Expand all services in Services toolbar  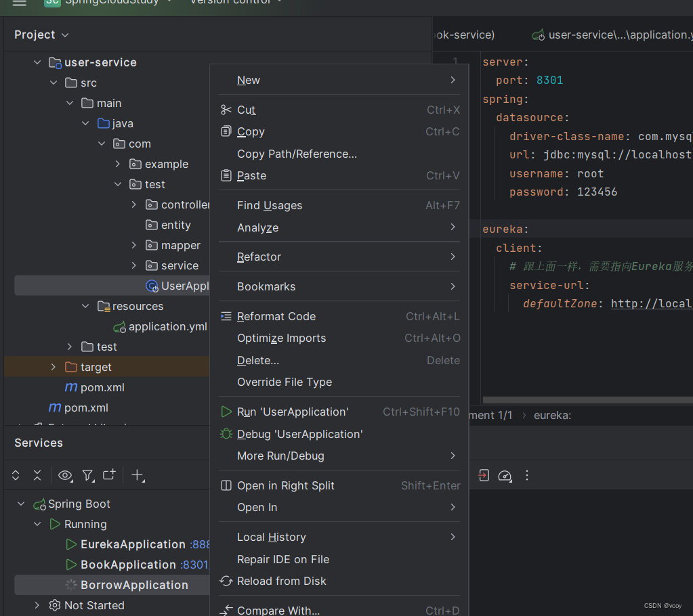pyautogui.click(x=16, y=475)
